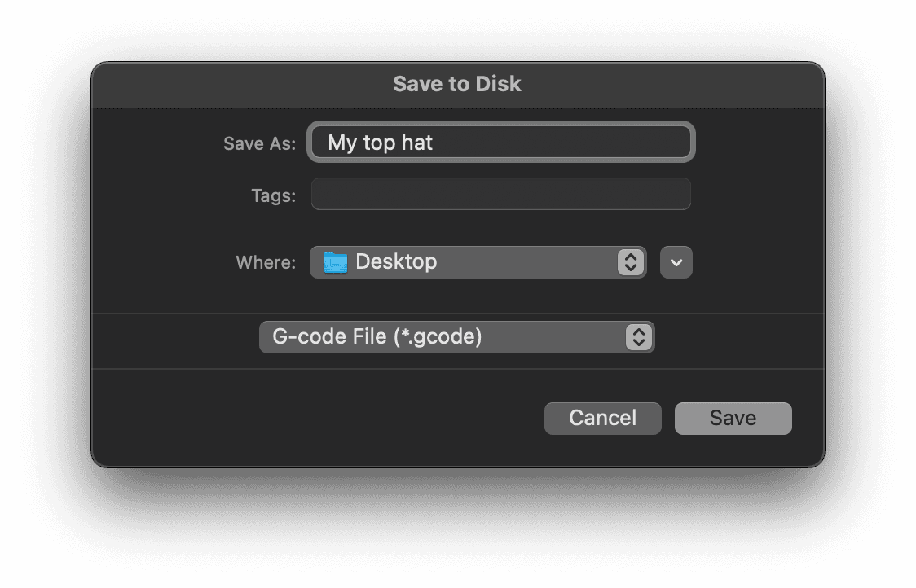This screenshot has height=588, width=916.
Task: Click the "Save As:" label
Action: click(x=259, y=143)
